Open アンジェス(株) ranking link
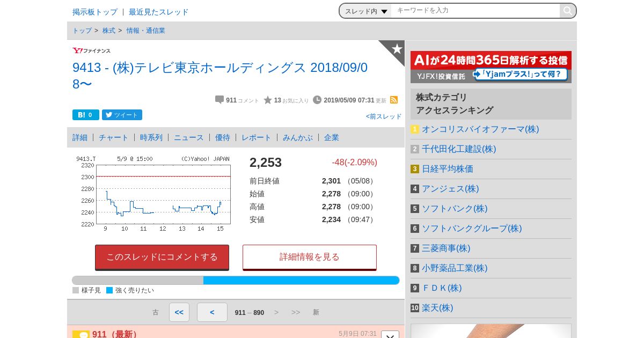Image resolution: width=644 pixels, height=338 pixels. (x=450, y=189)
